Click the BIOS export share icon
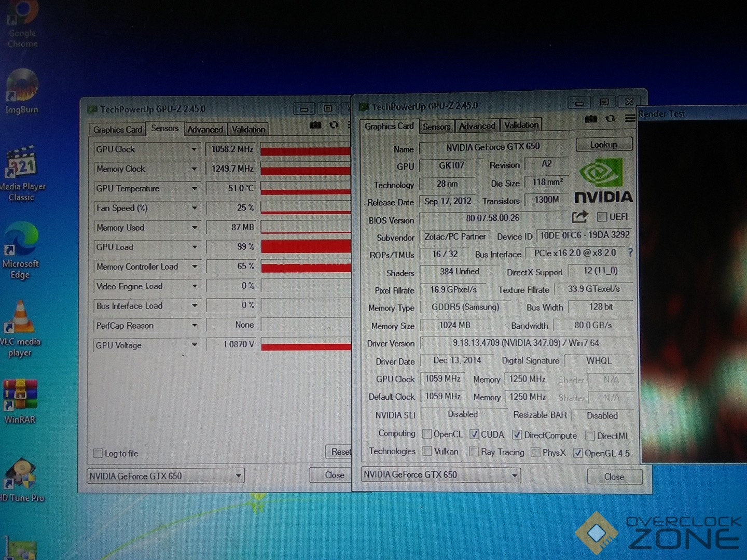The width and height of the screenshot is (747, 560). (580, 217)
